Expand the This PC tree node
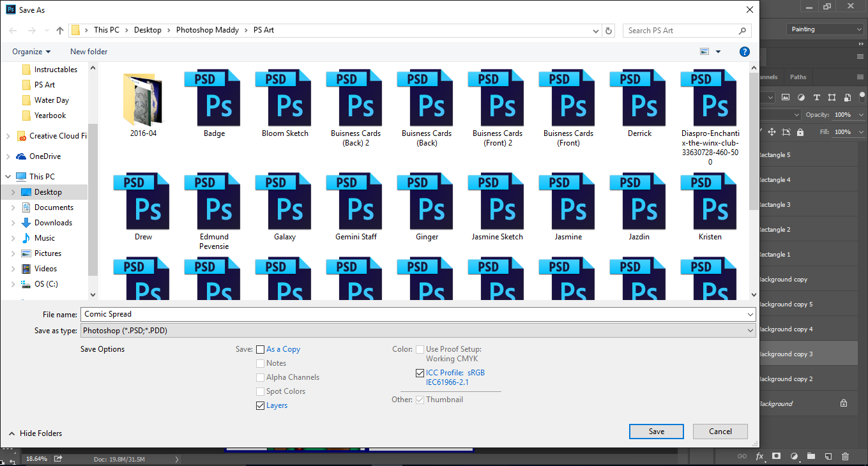 coord(8,177)
